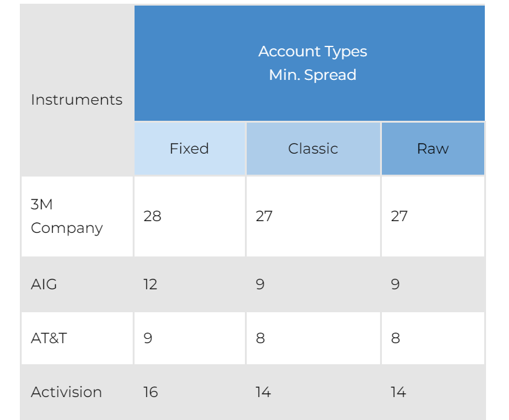This screenshot has width=509, height=420.
Task: Click the Account Types Min. Spread header
Action: click(312, 63)
